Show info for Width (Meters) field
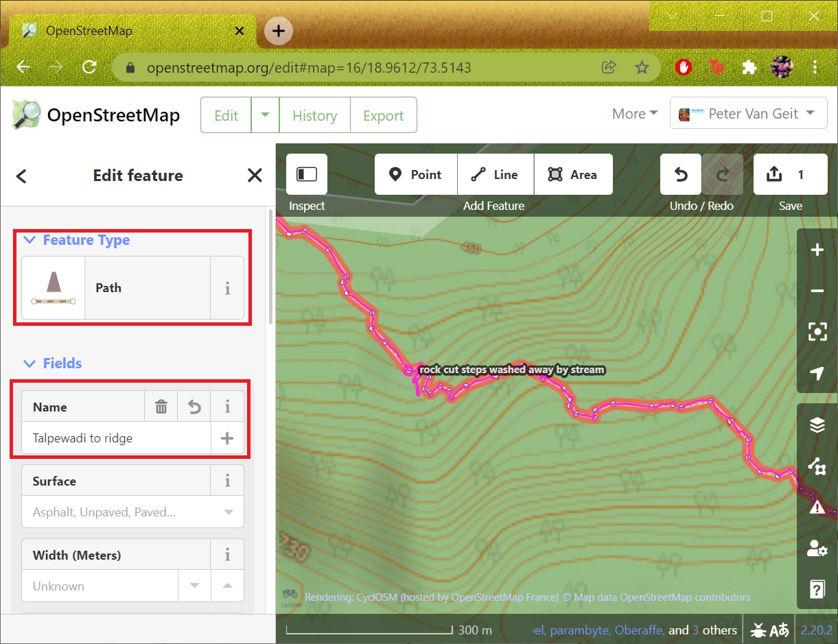 pos(227,555)
